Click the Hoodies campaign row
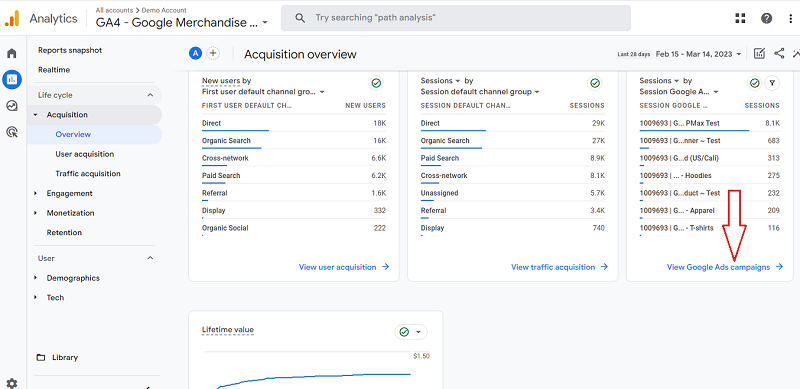The width and height of the screenshot is (800, 389). point(709,176)
